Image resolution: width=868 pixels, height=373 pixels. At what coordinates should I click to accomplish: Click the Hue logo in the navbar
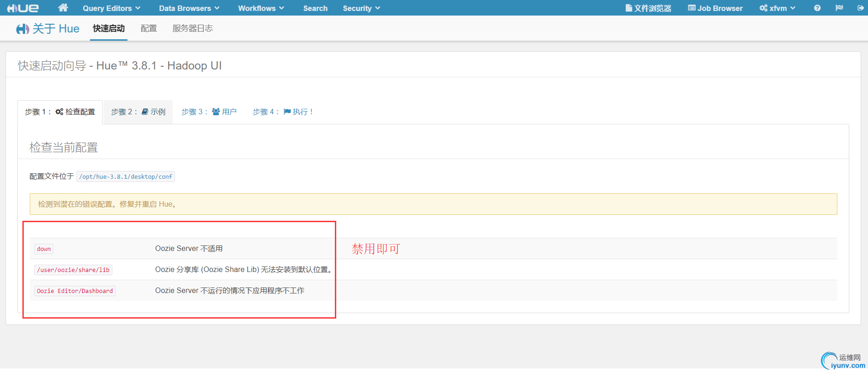(23, 8)
